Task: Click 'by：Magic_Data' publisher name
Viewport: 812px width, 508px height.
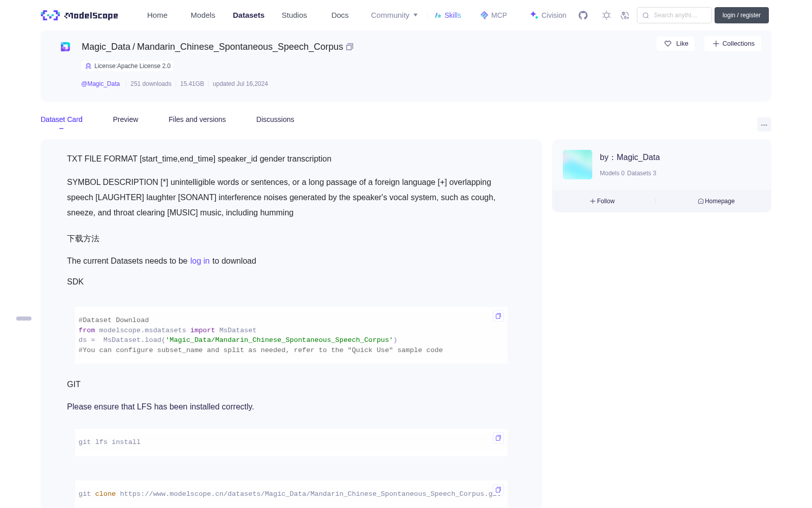Action: pos(630,157)
